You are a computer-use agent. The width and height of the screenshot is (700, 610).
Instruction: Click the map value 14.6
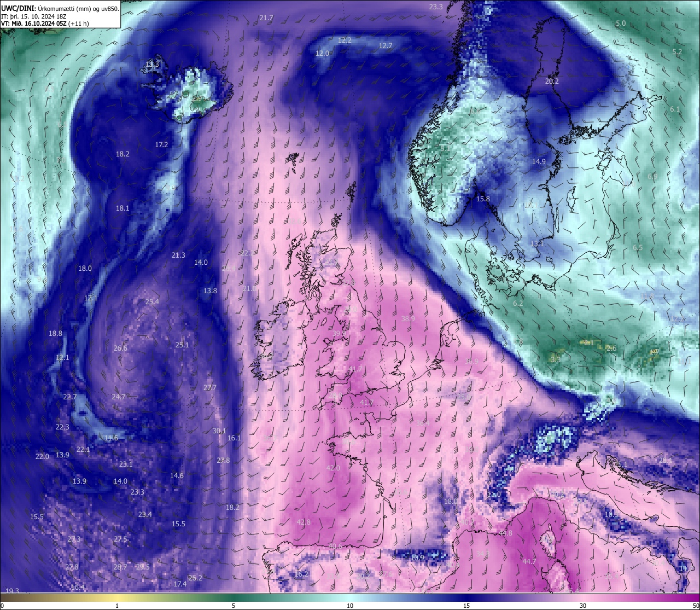(177, 476)
